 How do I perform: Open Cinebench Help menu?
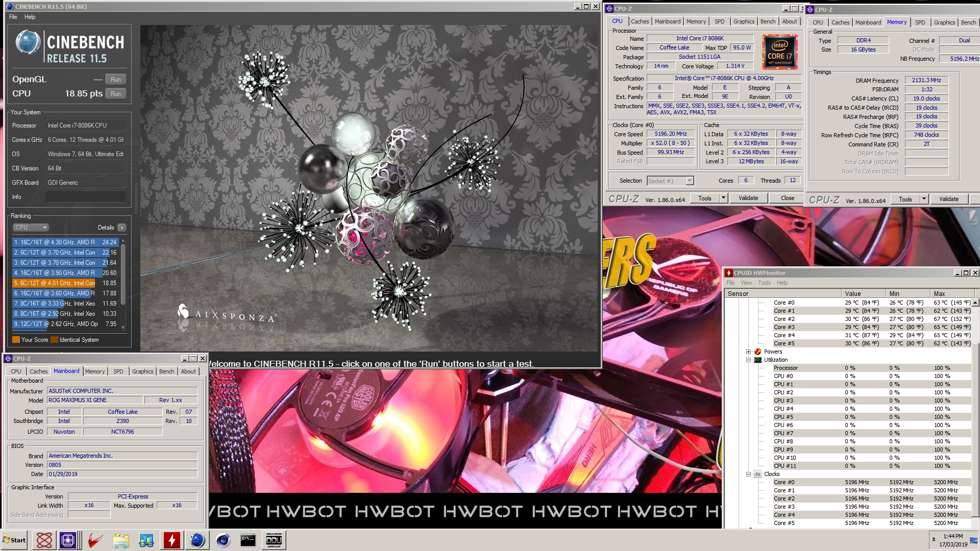pos(30,17)
